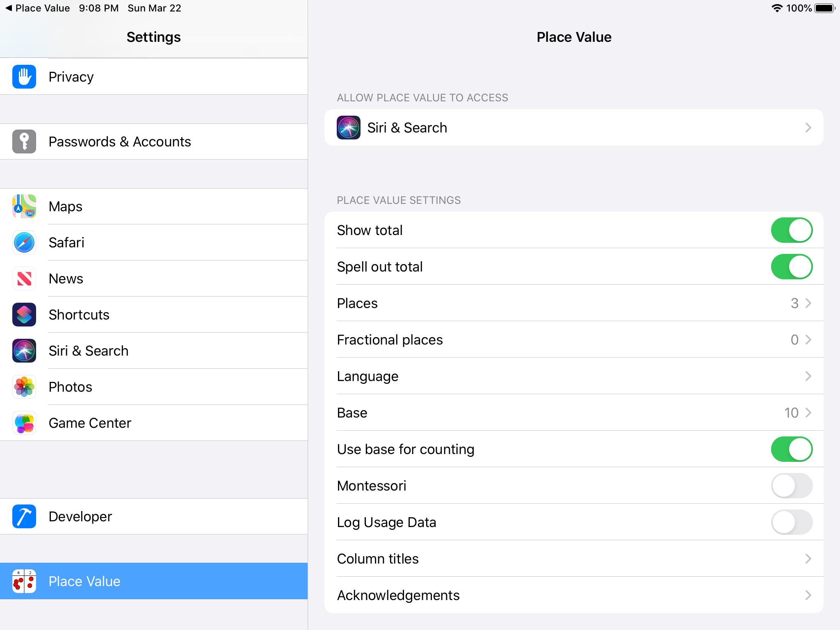Turn off Spell out total switch
840x630 pixels.
pos(792,267)
